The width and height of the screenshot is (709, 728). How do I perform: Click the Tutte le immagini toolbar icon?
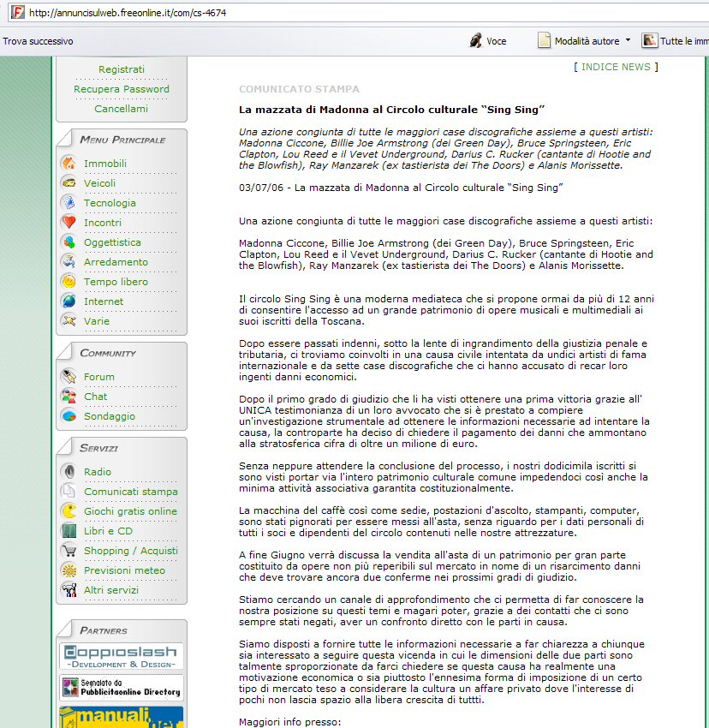[649, 40]
